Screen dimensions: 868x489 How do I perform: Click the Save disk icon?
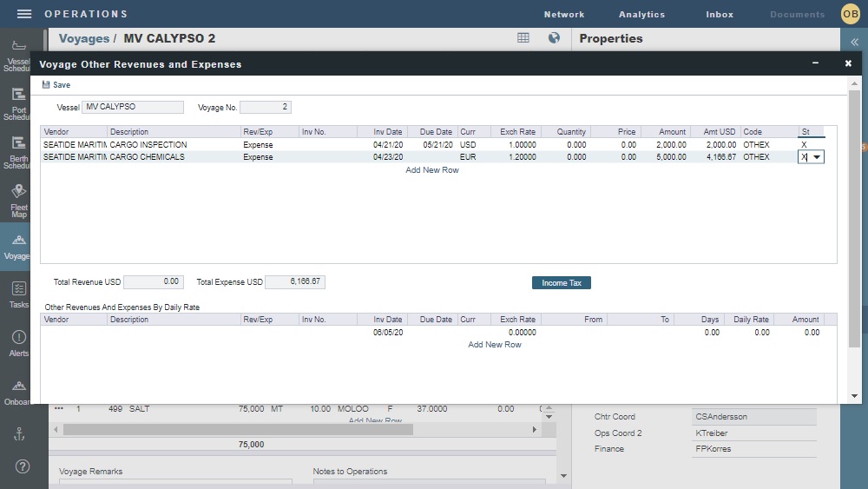tap(46, 85)
